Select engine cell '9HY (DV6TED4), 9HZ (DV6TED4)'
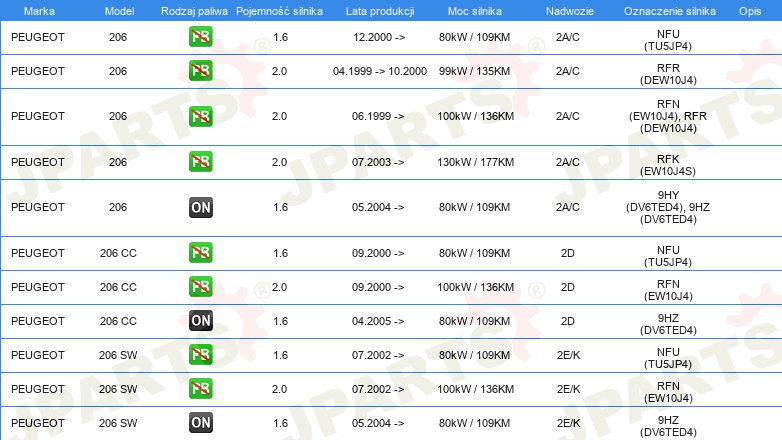Screen dimensions: 782x440 (668, 207)
